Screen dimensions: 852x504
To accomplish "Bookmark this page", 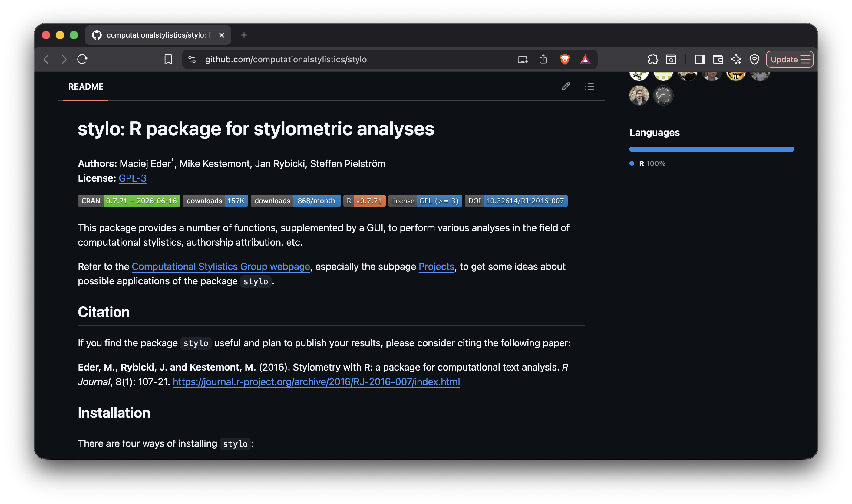I will point(168,59).
